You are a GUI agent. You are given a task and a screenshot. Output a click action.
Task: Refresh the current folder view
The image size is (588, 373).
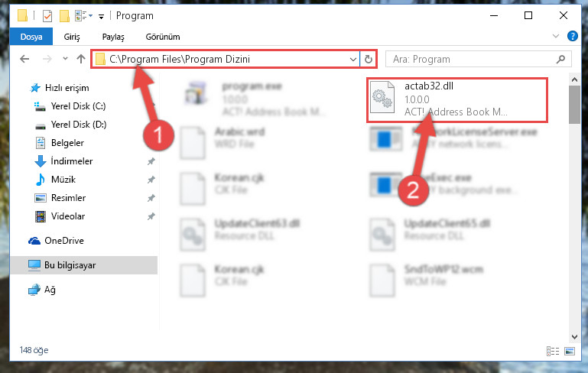(369, 59)
